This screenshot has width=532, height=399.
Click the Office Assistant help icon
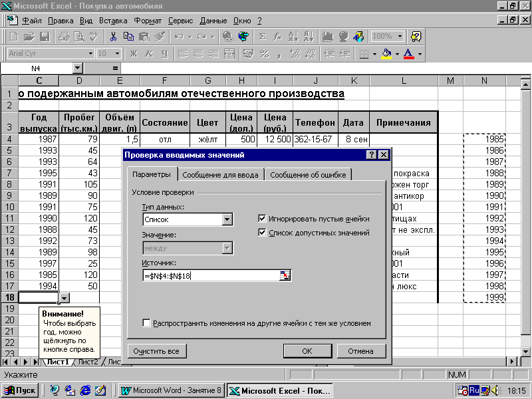[416, 37]
